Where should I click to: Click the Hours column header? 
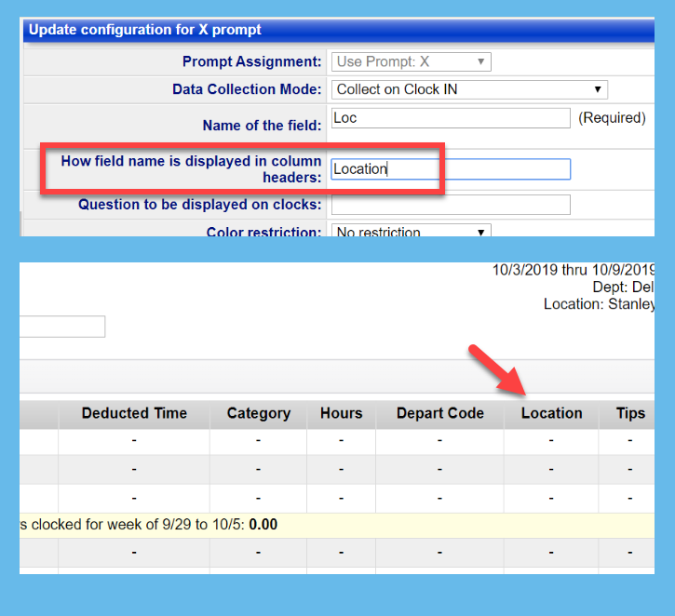pyautogui.click(x=341, y=413)
